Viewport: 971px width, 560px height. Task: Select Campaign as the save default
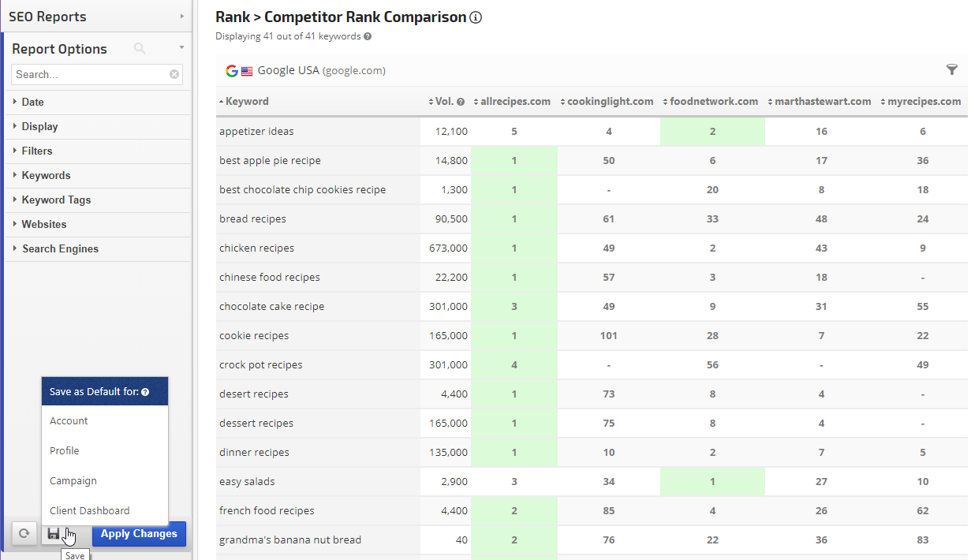point(73,480)
